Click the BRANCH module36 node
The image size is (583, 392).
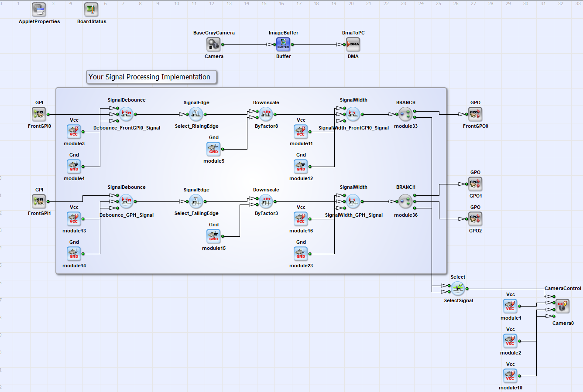coord(406,201)
